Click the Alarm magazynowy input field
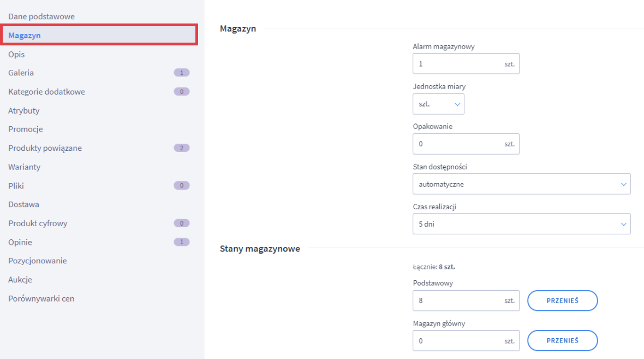 (458, 64)
